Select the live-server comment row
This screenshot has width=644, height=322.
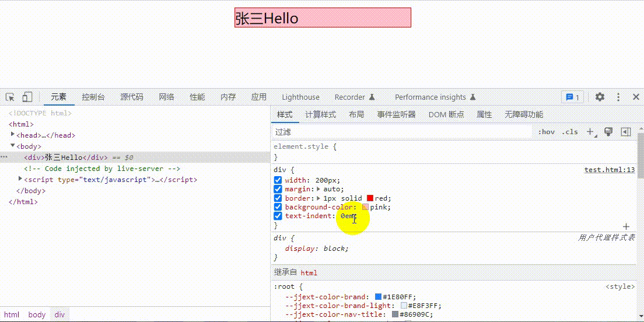102,169
